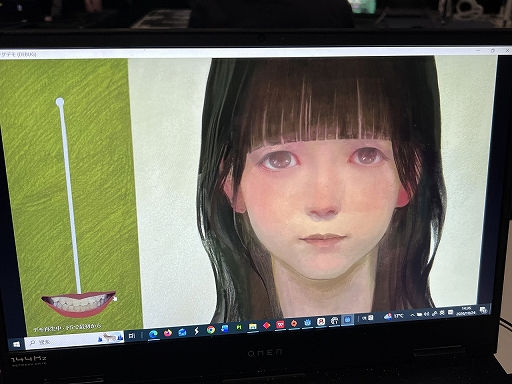This screenshot has width=512, height=384.
Task: Open File Explorer from the taskbar
Action: (x=253, y=326)
